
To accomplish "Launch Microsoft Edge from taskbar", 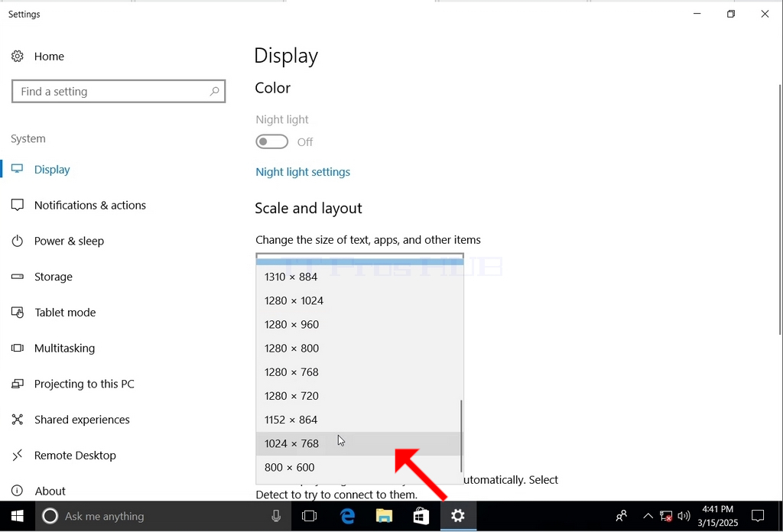I will [x=347, y=516].
